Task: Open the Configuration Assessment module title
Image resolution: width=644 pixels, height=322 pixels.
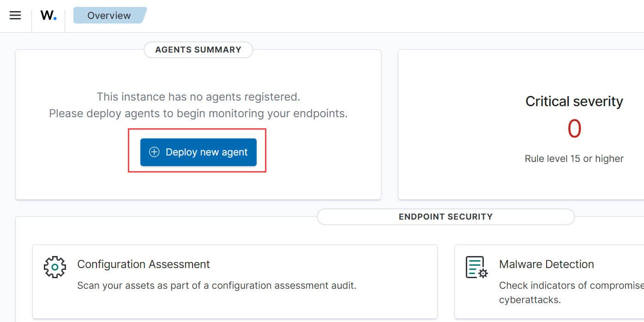Action: (144, 264)
